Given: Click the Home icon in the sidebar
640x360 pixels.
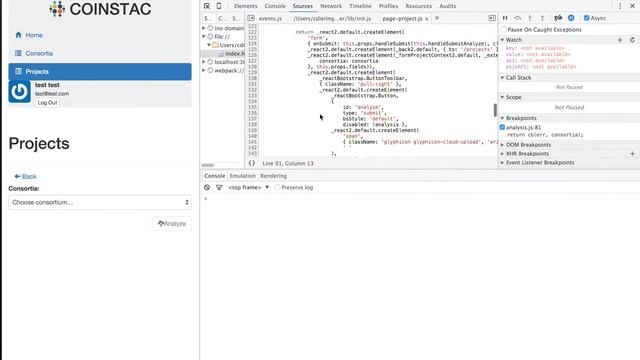Looking at the screenshot, I should [18, 35].
